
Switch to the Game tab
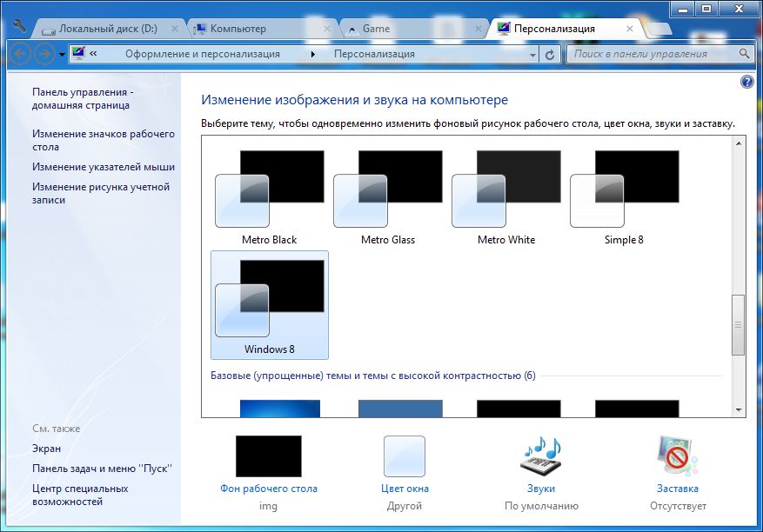tap(413, 29)
